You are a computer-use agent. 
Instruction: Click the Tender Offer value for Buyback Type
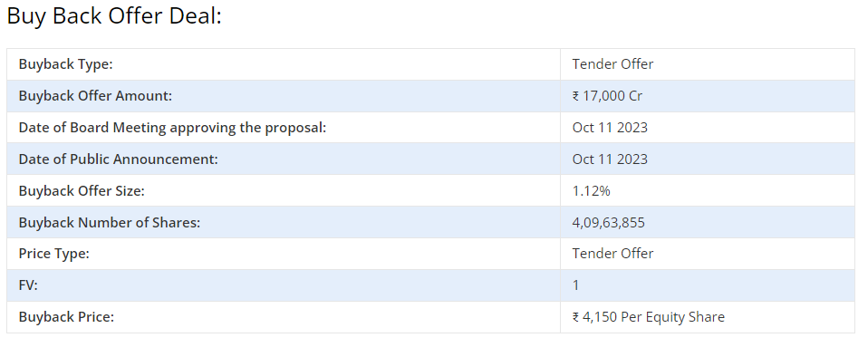[612, 64]
